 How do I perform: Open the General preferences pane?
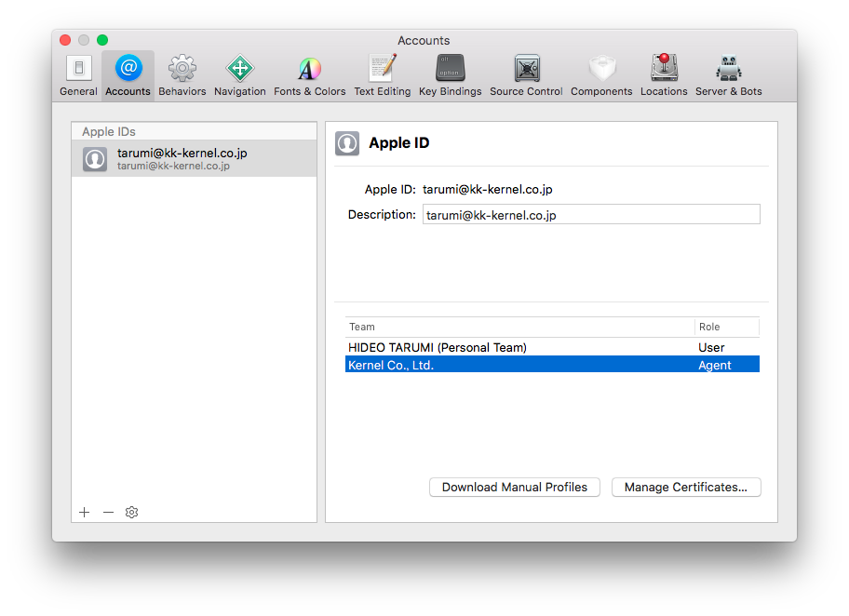tap(78, 75)
